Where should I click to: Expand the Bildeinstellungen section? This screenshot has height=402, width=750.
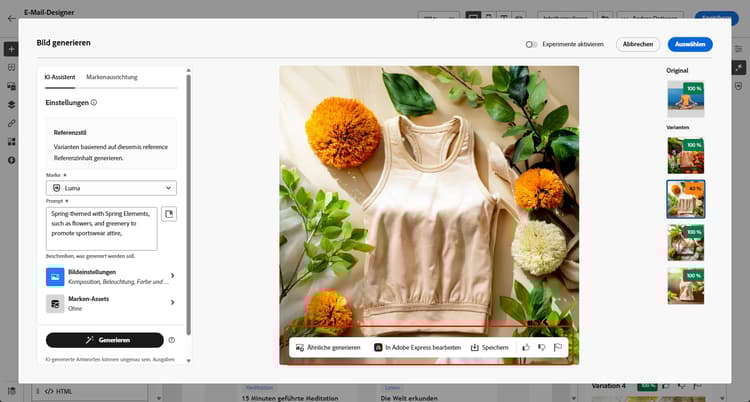[x=111, y=276]
